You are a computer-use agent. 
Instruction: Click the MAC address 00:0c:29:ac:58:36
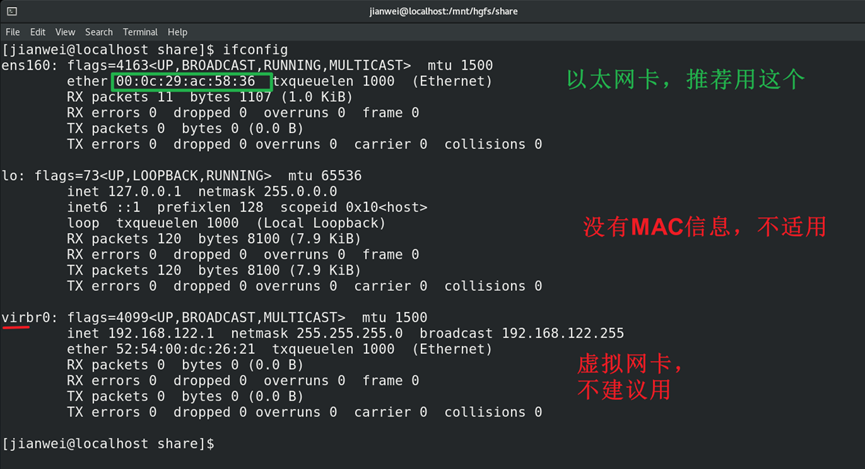190,81
